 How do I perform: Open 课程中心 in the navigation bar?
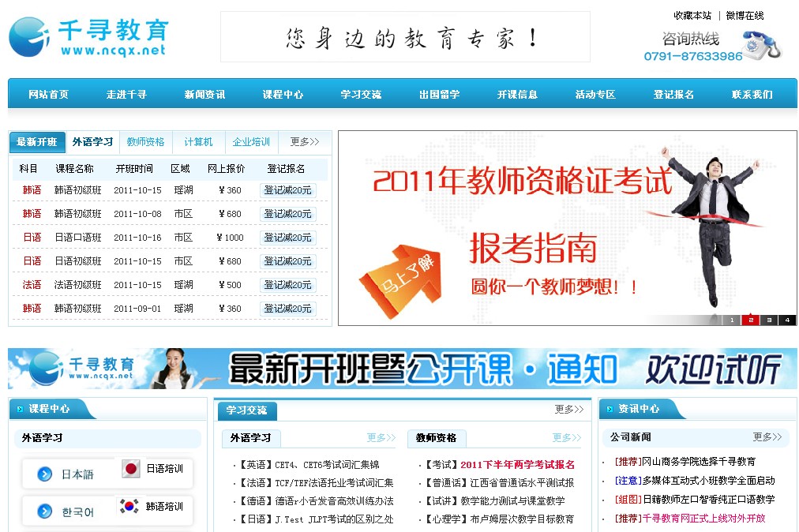pos(283,95)
